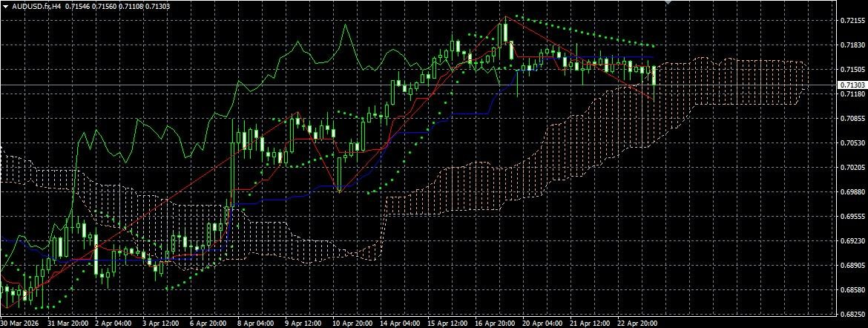
Task: Click the 0.71830 price axis label
Action: tap(852, 45)
